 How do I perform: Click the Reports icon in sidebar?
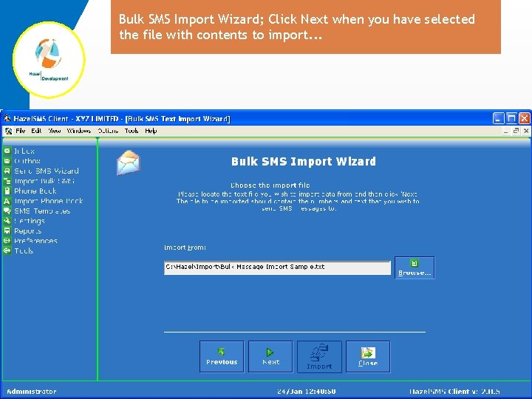(7, 231)
